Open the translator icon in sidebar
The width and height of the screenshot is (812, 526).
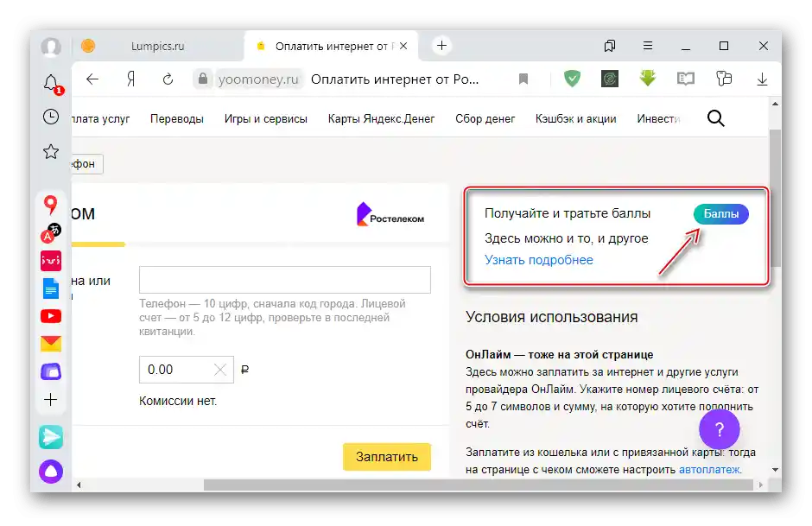pyautogui.click(x=51, y=233)
